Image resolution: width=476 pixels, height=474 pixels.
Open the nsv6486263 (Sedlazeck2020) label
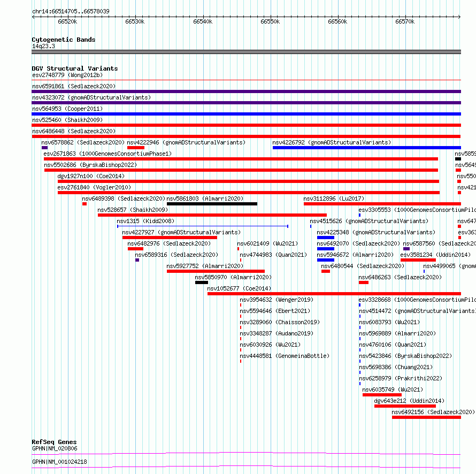400,277
